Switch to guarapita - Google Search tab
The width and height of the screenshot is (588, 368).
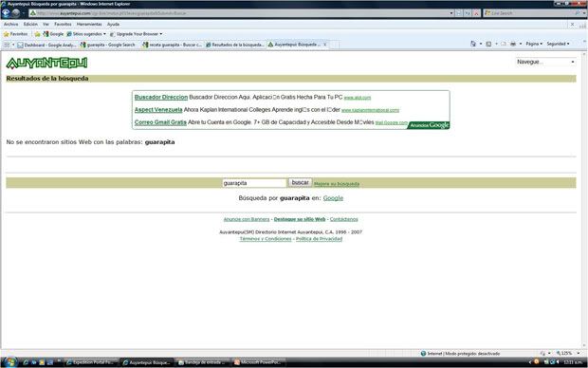click(108, 45)
